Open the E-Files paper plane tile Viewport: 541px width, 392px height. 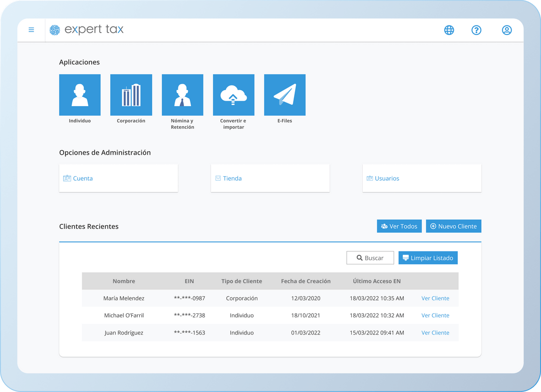coord(285,95)
